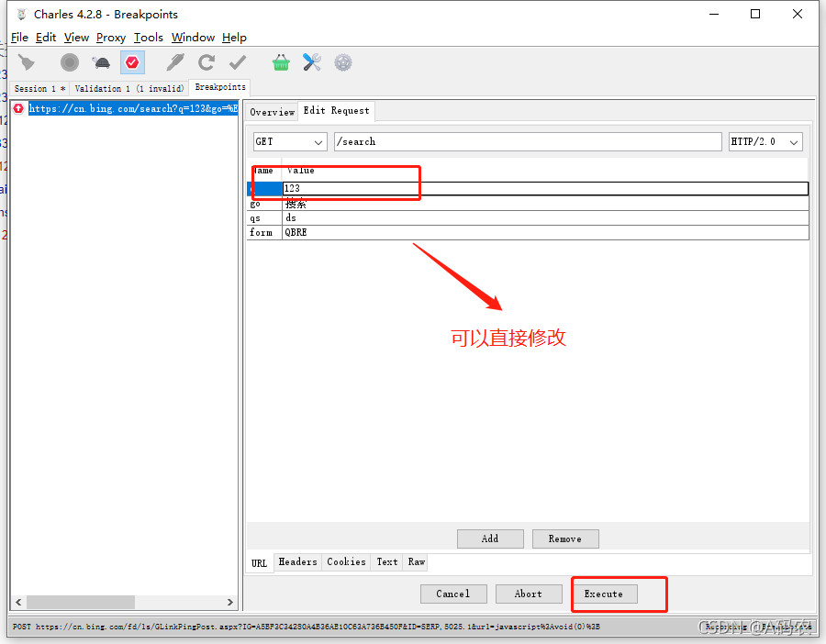Toggle the red Breakpoints hexagon icon
The height and width of the screenshot is (644, 826).
coord(132,62)
